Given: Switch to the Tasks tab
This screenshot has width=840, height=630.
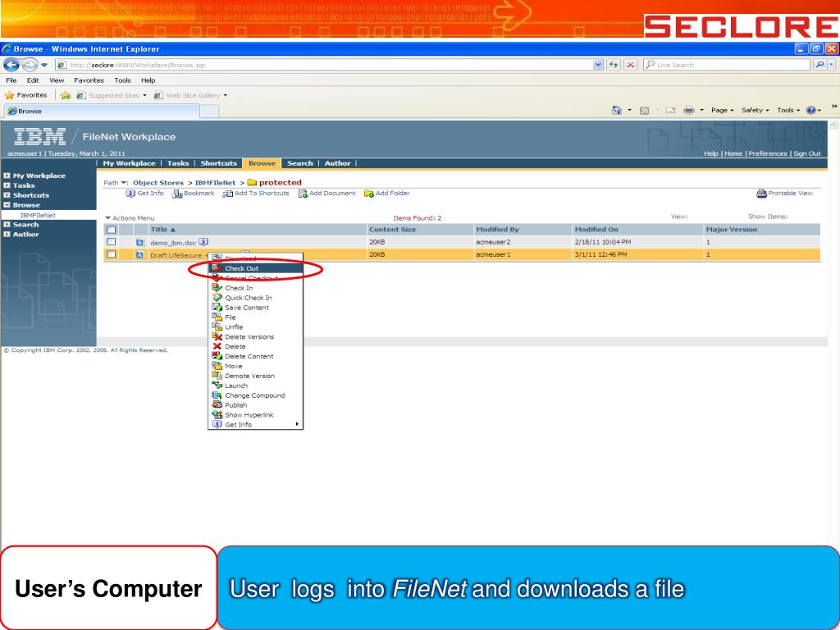Looking at the screenshot, I should point(178,163).
